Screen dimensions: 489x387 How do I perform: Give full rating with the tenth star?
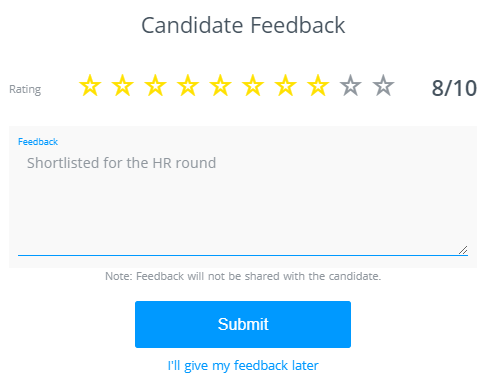tap(383, 86)
